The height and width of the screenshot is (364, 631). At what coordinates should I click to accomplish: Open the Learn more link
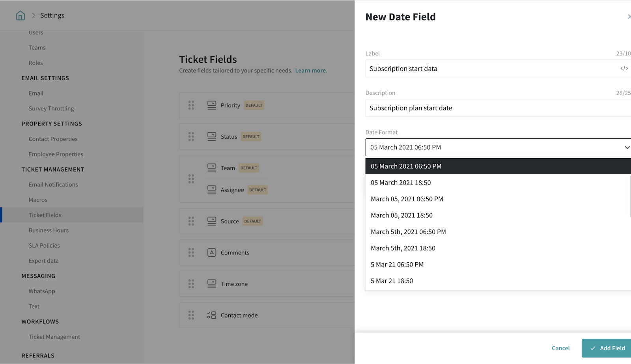311,71
